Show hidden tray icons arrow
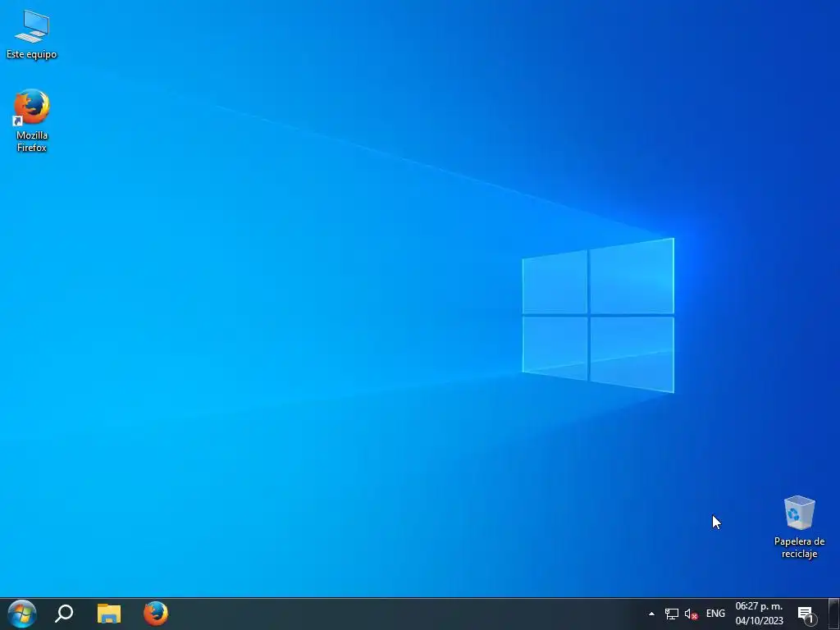This screenshot has width=840, height=630. pyautogui.click(x=651, y=614)
